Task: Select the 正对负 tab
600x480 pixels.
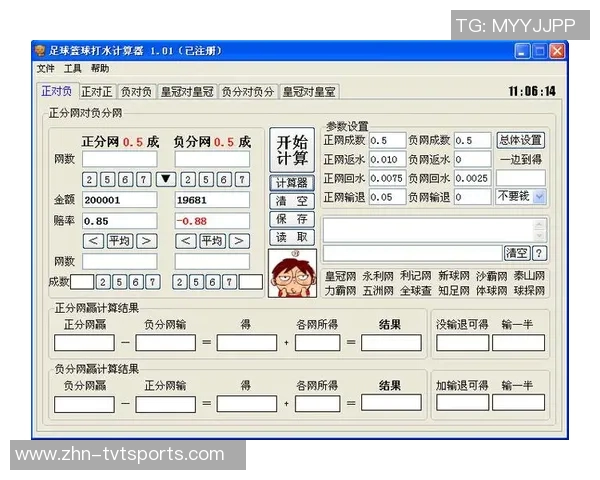Action: pyautogui.click(x=57, y=91)
